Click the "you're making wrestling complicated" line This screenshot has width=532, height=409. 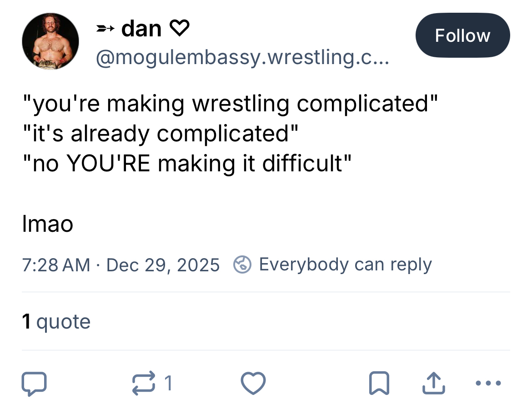click(230, 104)
